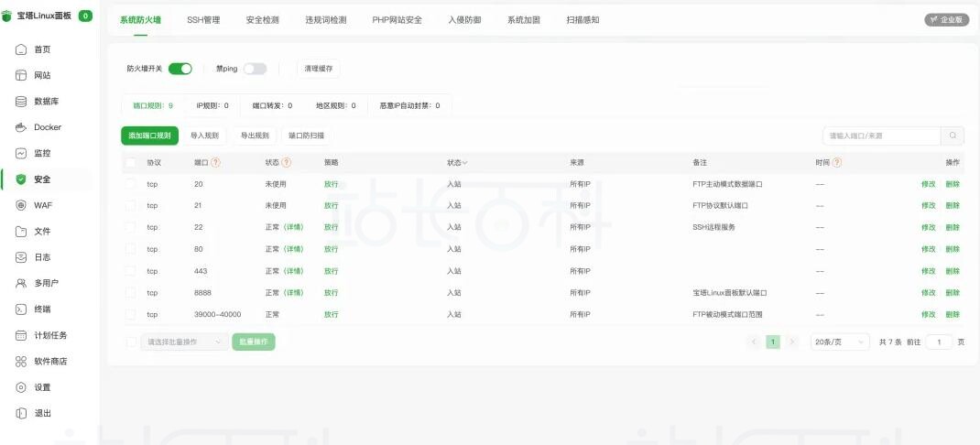This screenshot has height=445, width=980.
Task: Check the checkbox for port 80 row
Action: click(x=131, y=249)
